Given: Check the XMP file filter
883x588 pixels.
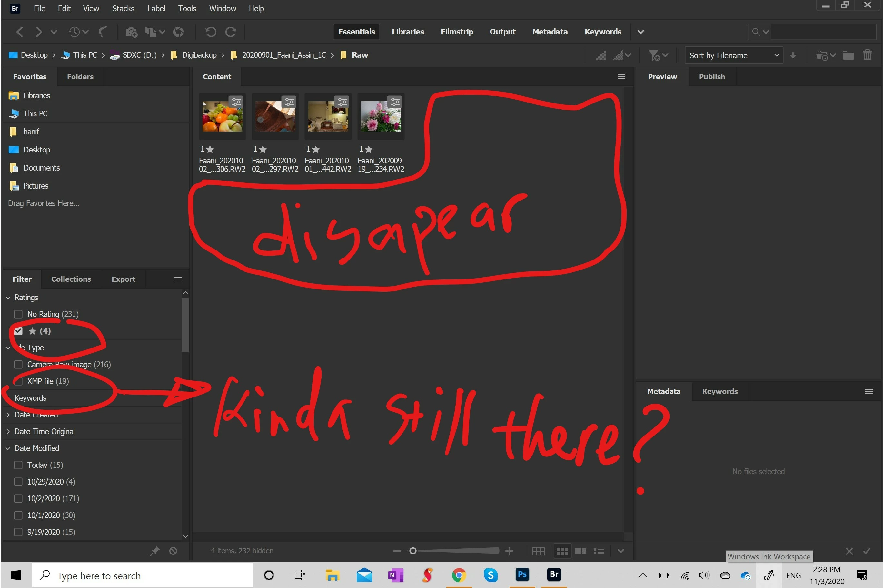Looking at the screenshot, I should 18,381.
